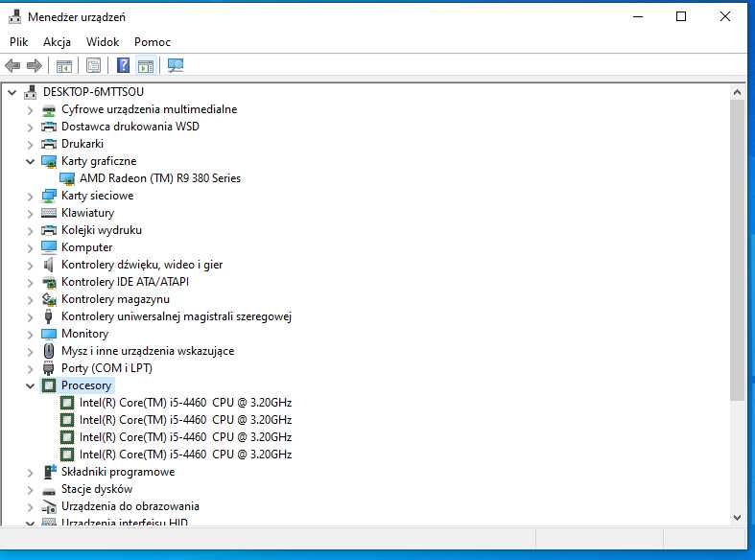Click the Składniki programowe icon

pyautogui.click(x=49, y=472)
